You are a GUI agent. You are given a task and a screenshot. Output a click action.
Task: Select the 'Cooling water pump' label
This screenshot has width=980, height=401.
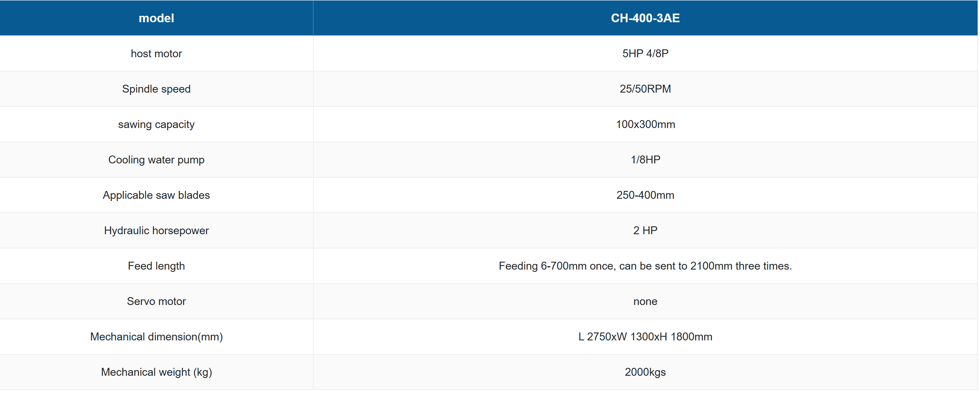(156, 159)
